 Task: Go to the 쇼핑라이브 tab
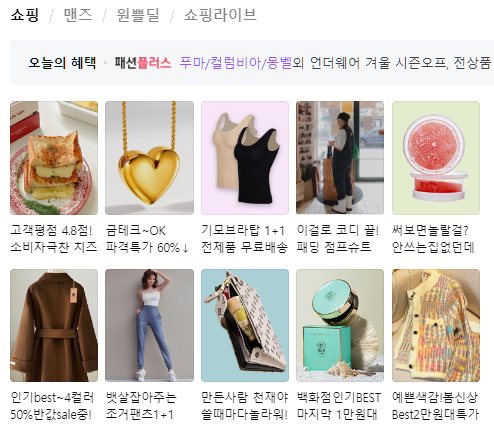(x=220, y=15)
